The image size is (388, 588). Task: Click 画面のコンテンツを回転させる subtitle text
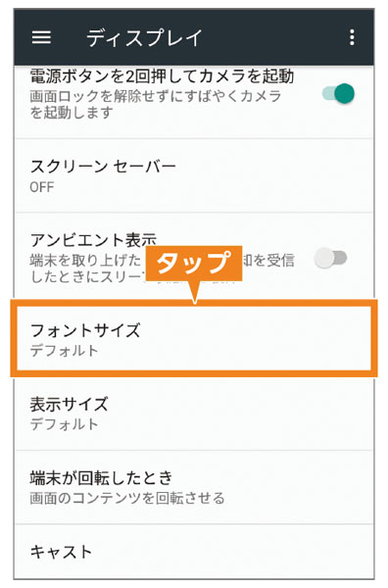pos(127,498)
